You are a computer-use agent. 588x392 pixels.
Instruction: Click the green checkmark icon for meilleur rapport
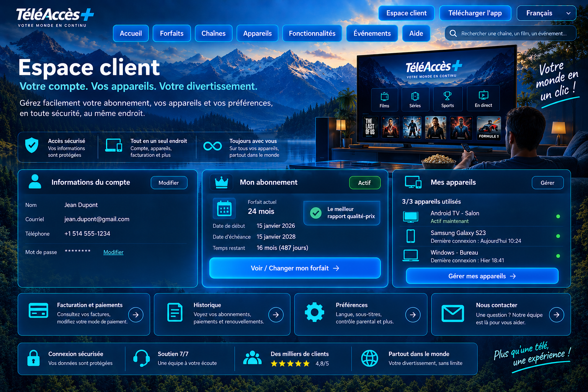(316, 213)
